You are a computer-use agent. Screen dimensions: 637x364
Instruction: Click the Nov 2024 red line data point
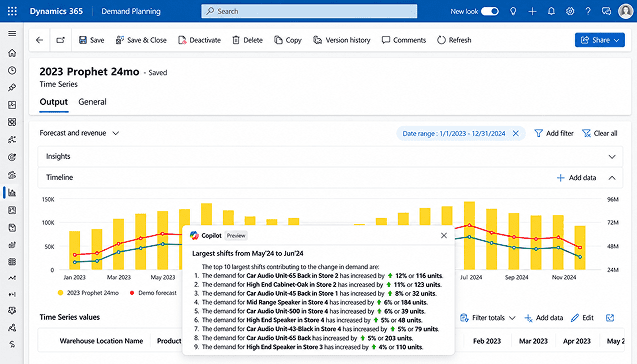(x=558, y=237)
